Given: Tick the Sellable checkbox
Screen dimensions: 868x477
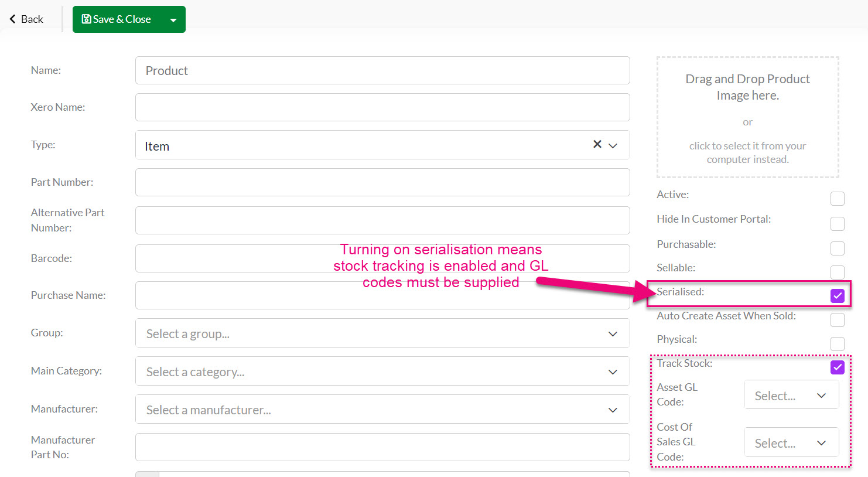Looking at the screenshot, I should (838, 272).
